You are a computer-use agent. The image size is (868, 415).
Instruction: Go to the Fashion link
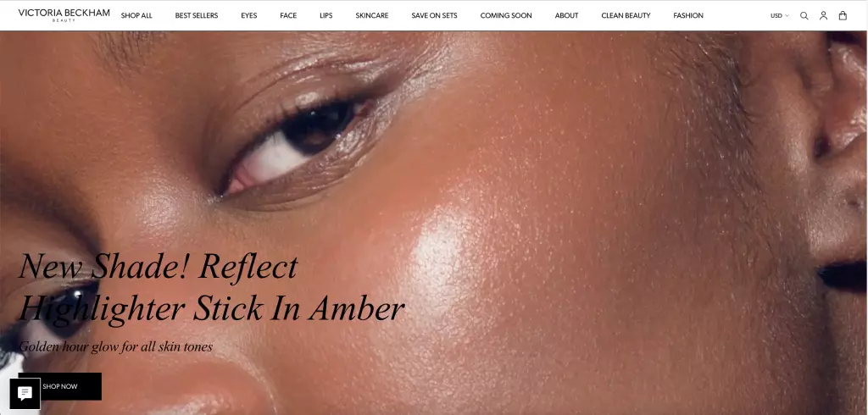pyautogui.click(x=688, y=16)
